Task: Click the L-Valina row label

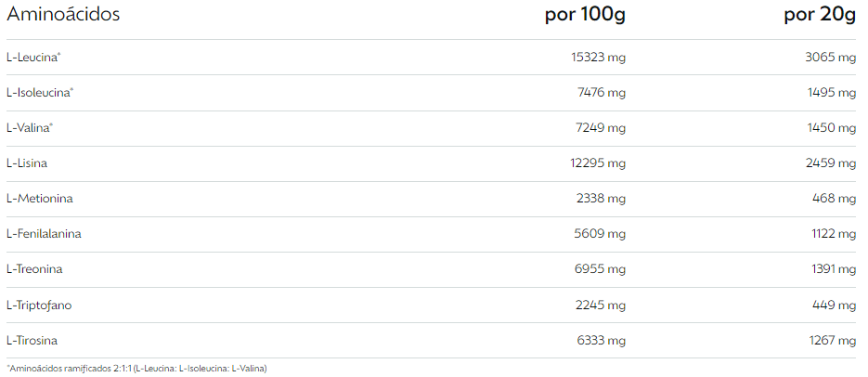Action: [30, 128]
